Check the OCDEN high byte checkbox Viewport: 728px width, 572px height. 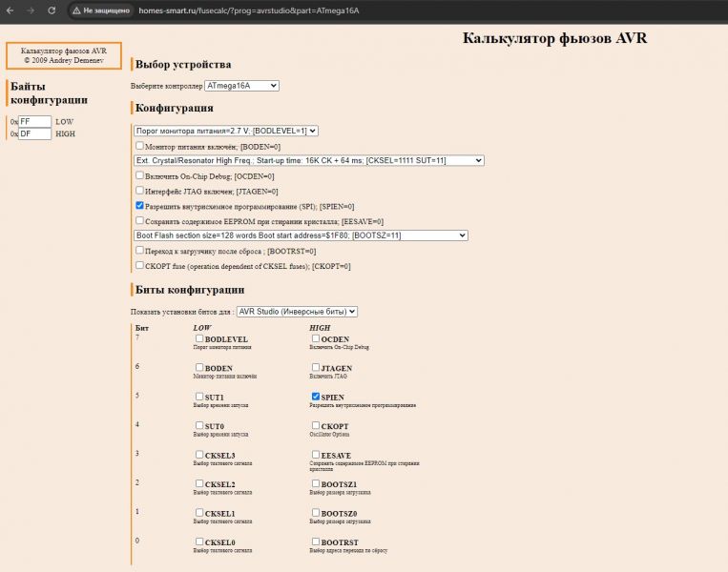[x=316, y=338]
